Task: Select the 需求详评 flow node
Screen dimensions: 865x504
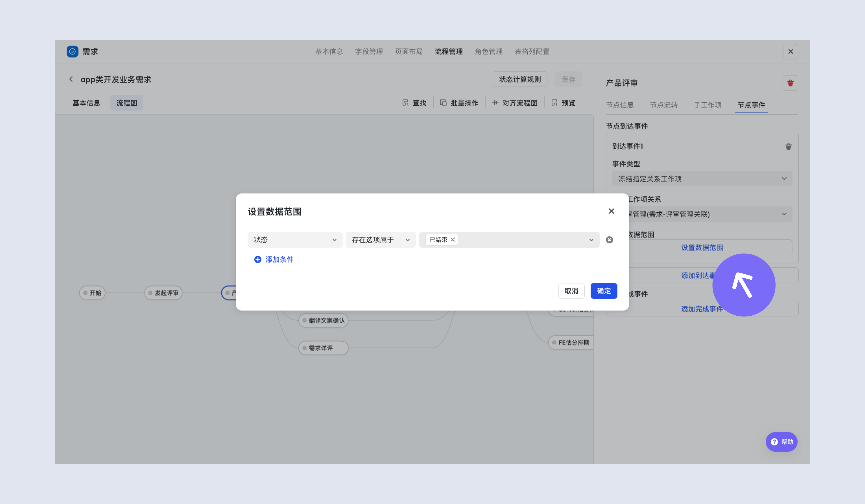Action: click(323, 348)
